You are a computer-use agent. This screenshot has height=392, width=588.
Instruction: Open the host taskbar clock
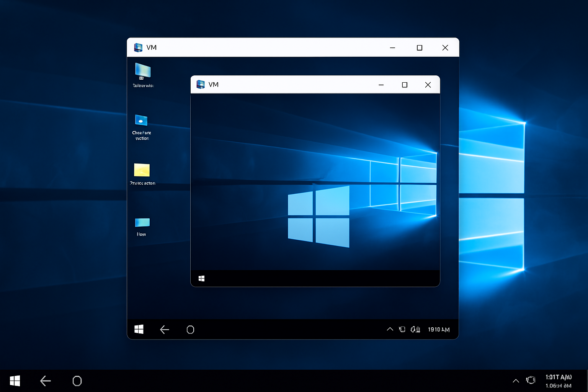click(x=558, y=381)
